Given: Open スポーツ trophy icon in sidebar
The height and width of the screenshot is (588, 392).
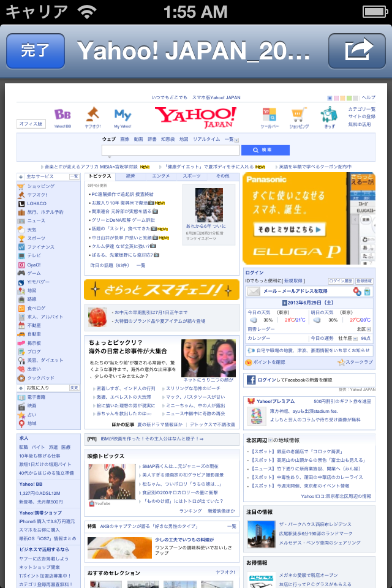Looking at the screenshot, I should point(22,238).
